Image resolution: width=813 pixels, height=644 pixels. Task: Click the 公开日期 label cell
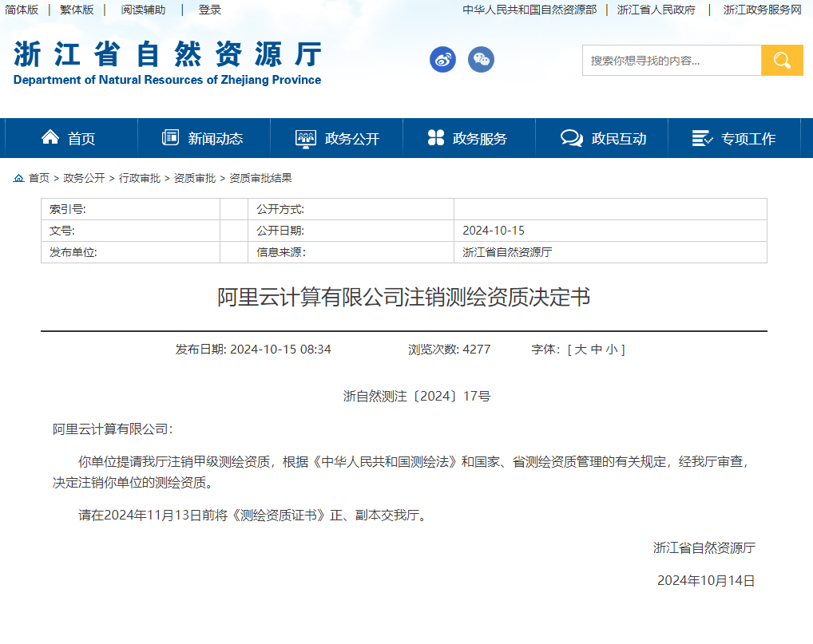coord(351,231)
